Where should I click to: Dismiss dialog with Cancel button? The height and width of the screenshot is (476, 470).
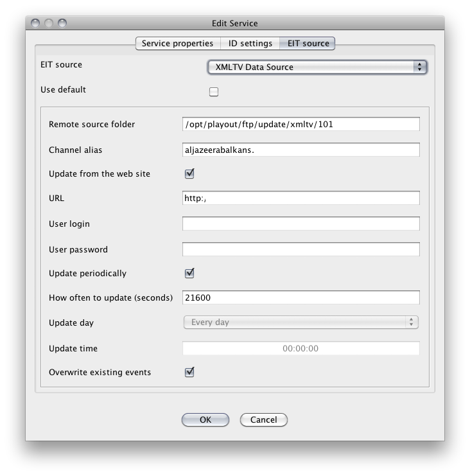tap(264, 420)
